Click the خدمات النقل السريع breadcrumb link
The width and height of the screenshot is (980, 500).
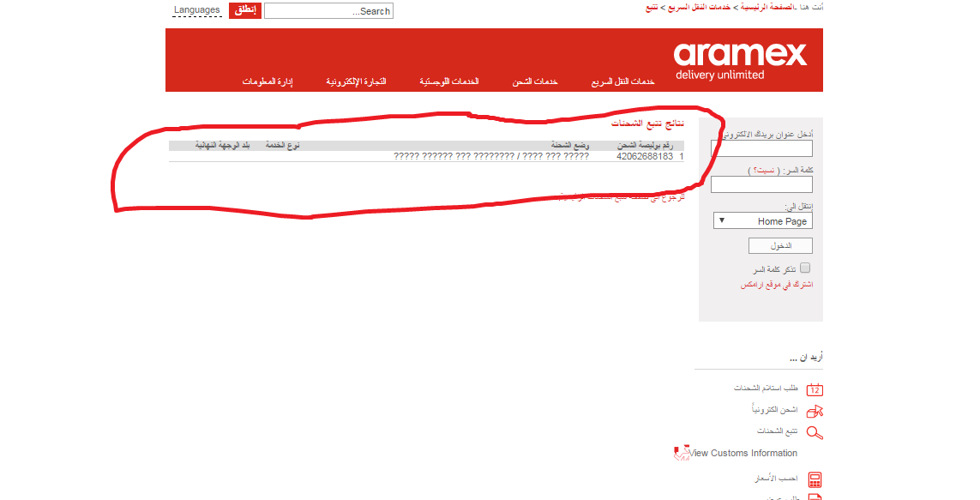click(x=700, y=7)
